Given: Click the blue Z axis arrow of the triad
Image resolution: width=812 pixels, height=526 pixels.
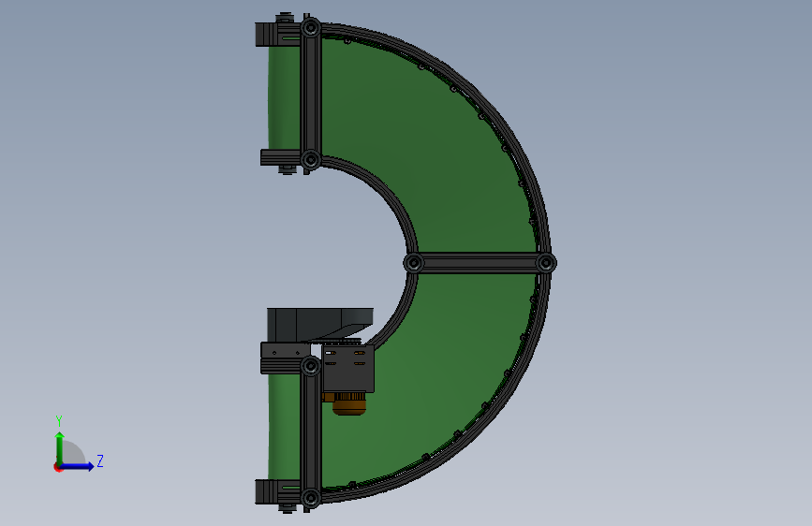Looking at the screenshot, I should 78,466.
